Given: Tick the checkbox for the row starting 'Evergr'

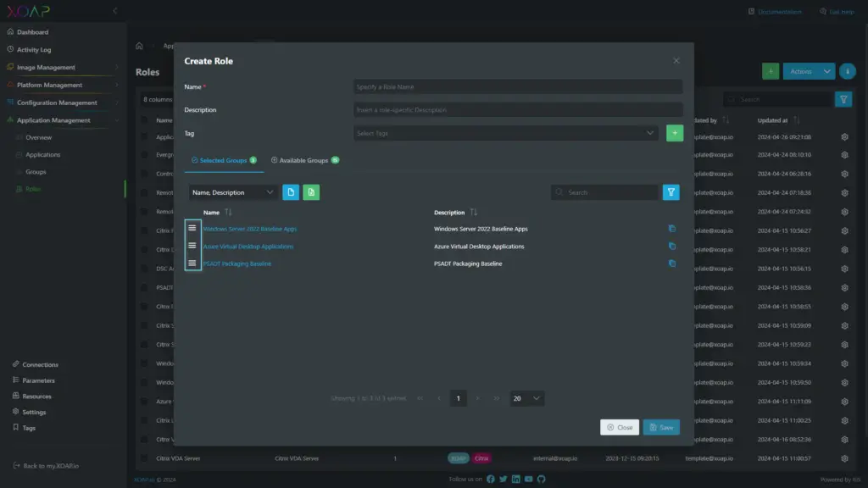Looking at the screenshot, I should (144, 155).
